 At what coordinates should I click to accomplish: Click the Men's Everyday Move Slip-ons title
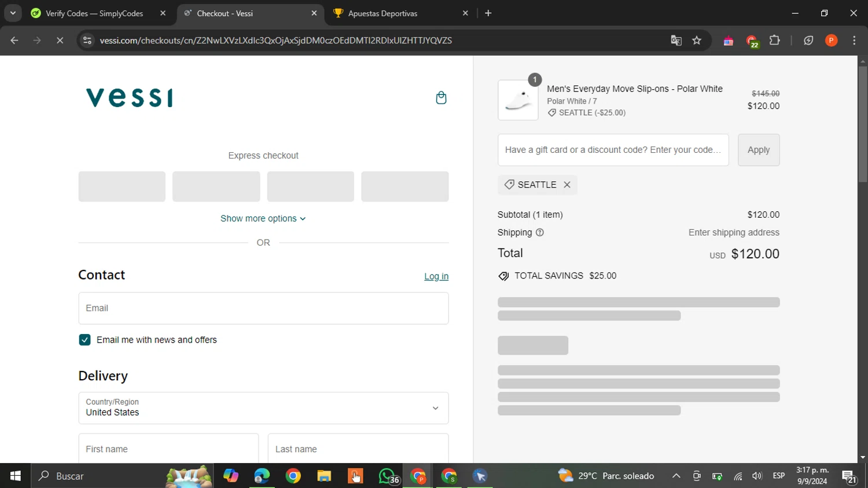tap(635, 89)
